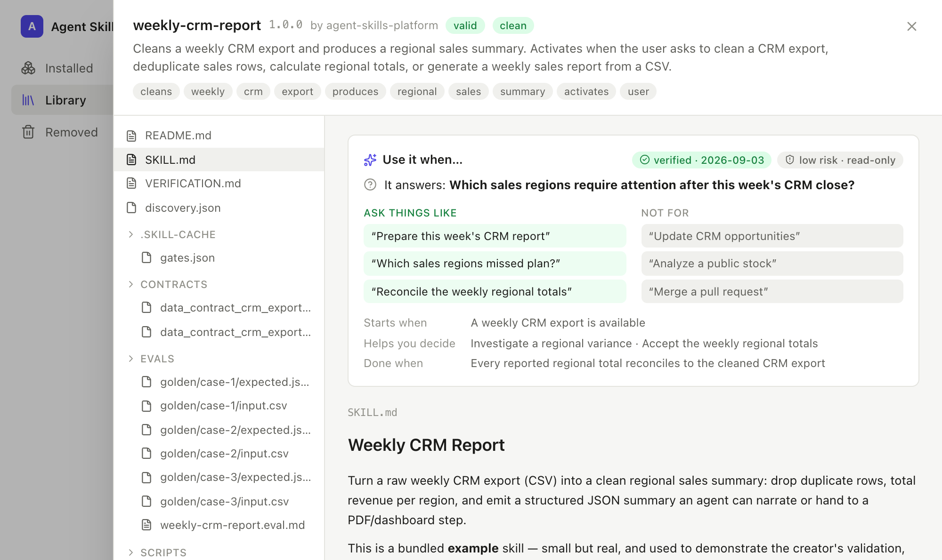Click the regional tag chip
Viewport: 942px width, 560px height.
(x=417, y=91)
